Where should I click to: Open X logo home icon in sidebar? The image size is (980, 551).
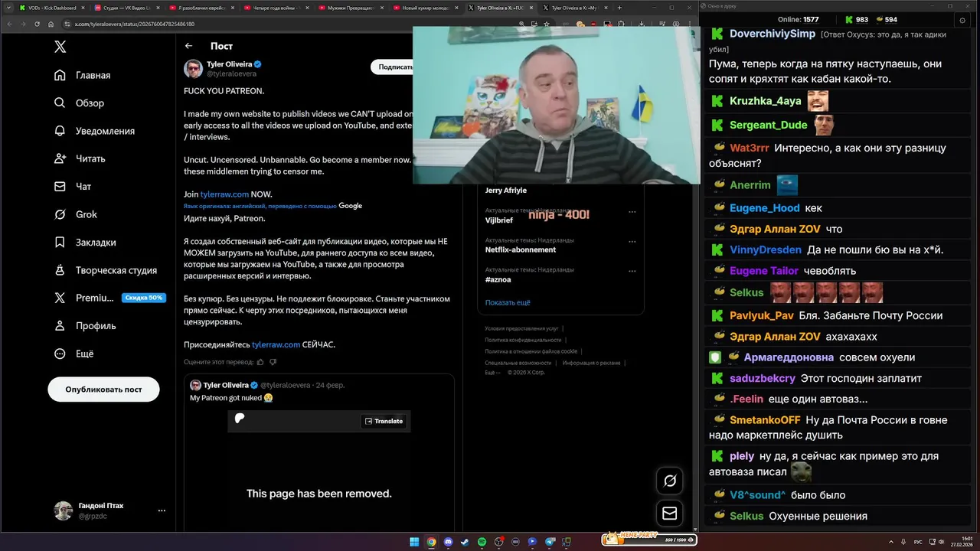(60, 47)
